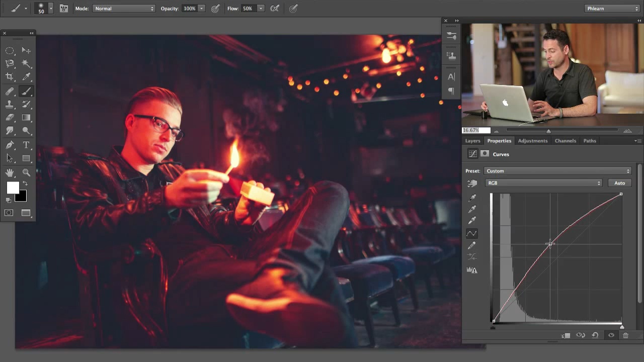Delete the Curves adjustment layer
Screen dimensions: 644x362
tap(626, 335)
